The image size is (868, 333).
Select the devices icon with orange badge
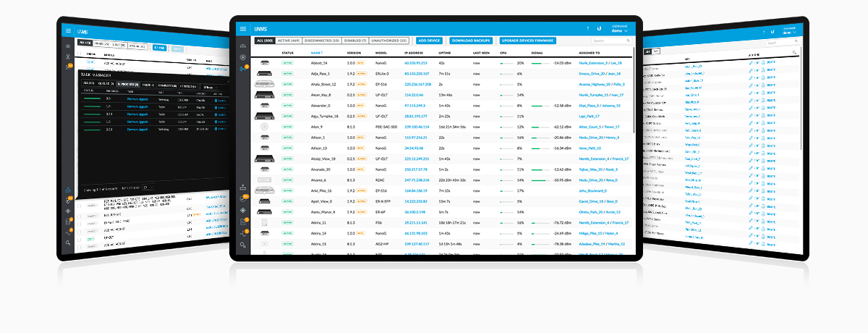(x=243, y=69)
